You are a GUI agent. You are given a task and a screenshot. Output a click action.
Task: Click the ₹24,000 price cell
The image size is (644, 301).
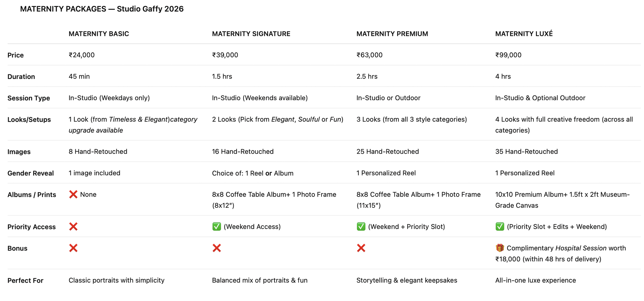coord(81,55)
